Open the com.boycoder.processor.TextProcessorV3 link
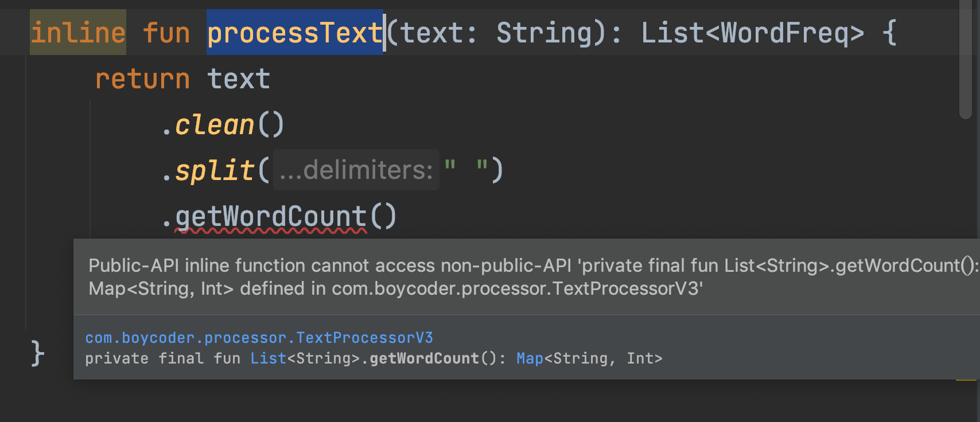Viewport: 980px width, 422px height. [x=259, y=338]
